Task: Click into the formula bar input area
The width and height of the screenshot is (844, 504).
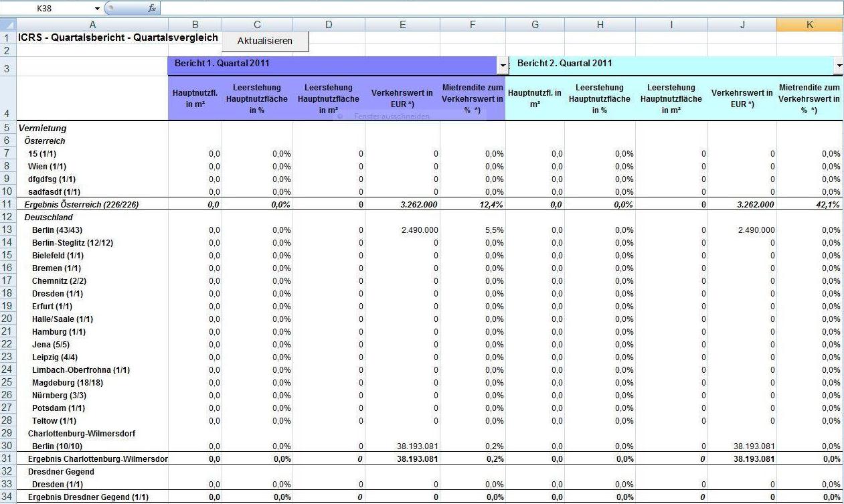Action: click(x=502, y=8)
